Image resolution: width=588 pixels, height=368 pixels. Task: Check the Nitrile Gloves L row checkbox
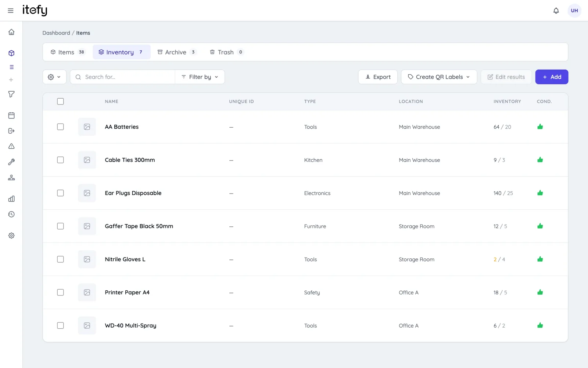(60, 259)
